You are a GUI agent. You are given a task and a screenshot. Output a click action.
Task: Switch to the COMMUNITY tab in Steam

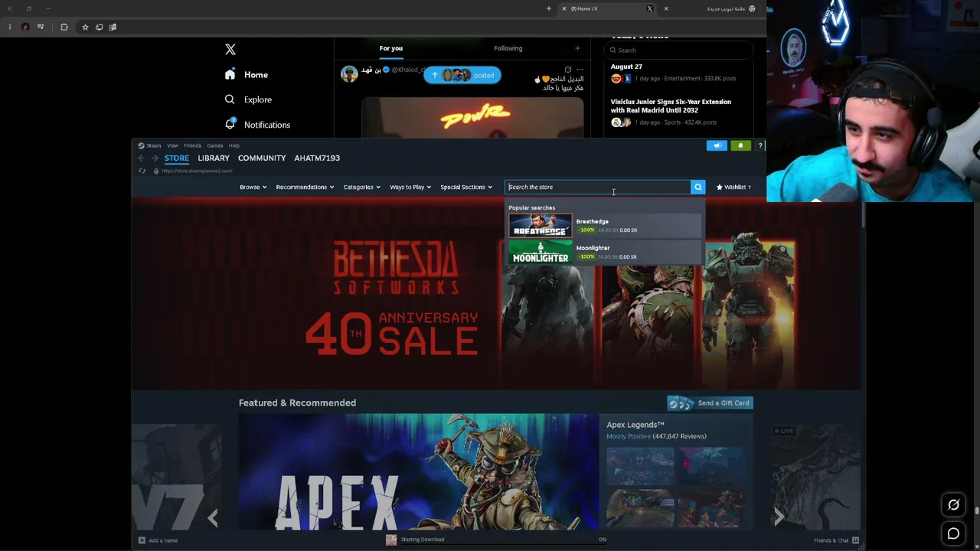click(x=262, y=158)
